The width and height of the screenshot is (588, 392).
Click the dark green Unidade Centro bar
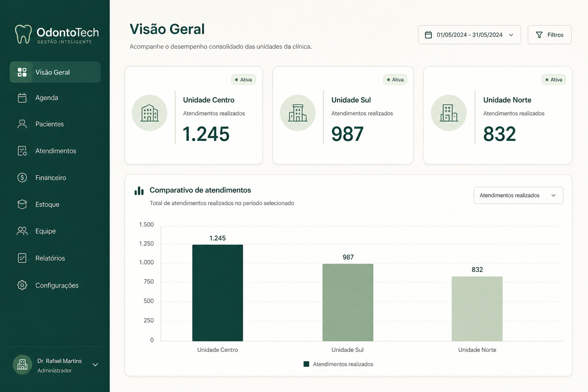point(217,293)
